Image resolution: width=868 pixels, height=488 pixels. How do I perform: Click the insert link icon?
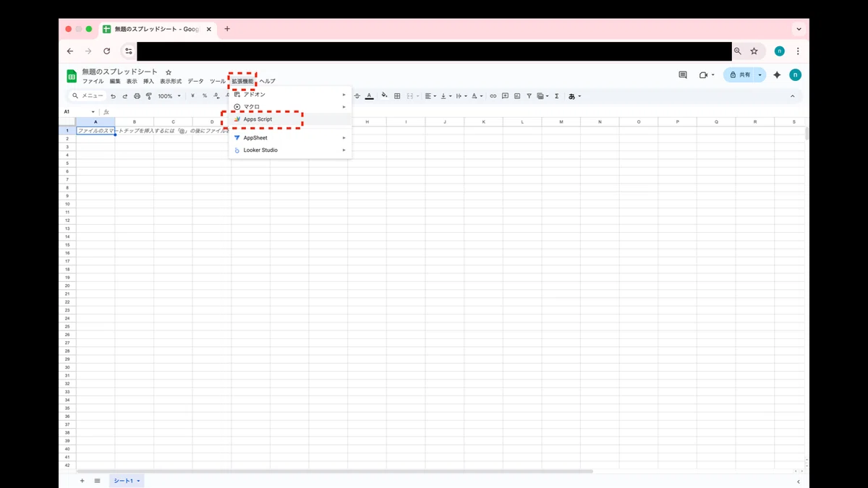[493, 96]
